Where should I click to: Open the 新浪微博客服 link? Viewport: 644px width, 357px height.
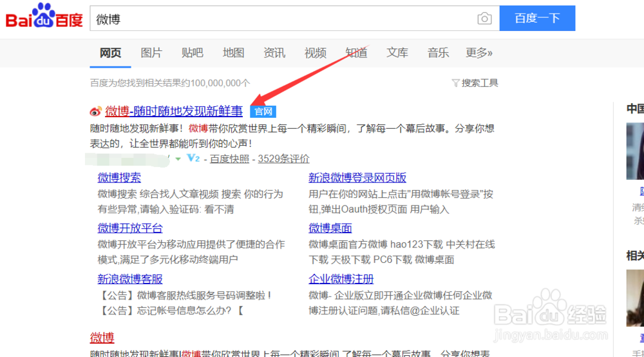pos(130,279)
